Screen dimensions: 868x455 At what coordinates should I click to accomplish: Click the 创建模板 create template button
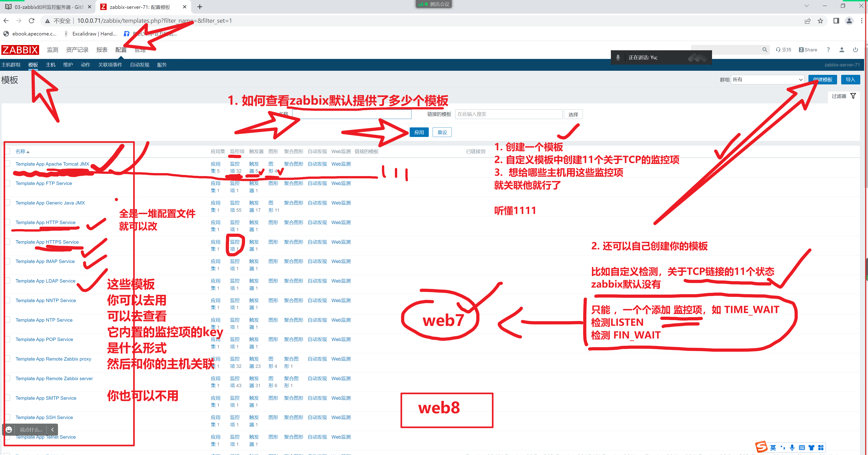[823, 80]
